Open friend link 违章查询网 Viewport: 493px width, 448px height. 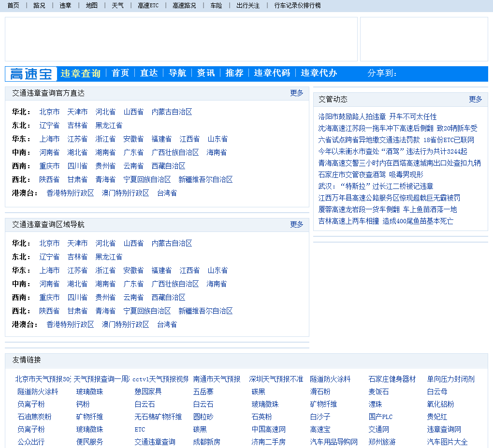pos(444,430)
